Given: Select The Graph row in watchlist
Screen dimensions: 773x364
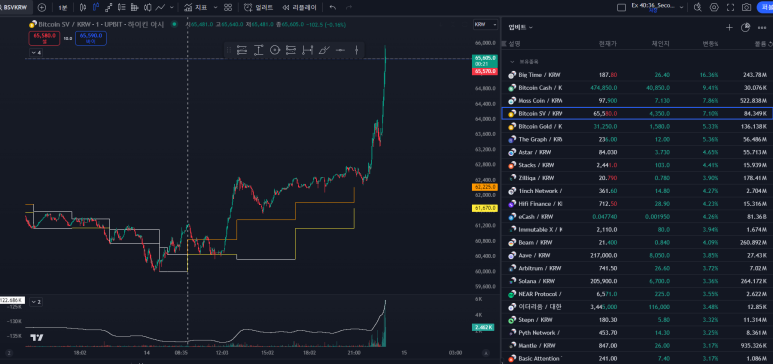Looking at the screenshot, I should click(x=637, y=139).
